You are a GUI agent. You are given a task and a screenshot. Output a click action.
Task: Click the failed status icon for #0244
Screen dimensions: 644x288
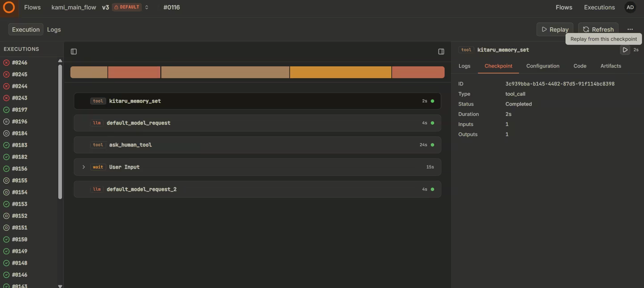coord(6,86)
